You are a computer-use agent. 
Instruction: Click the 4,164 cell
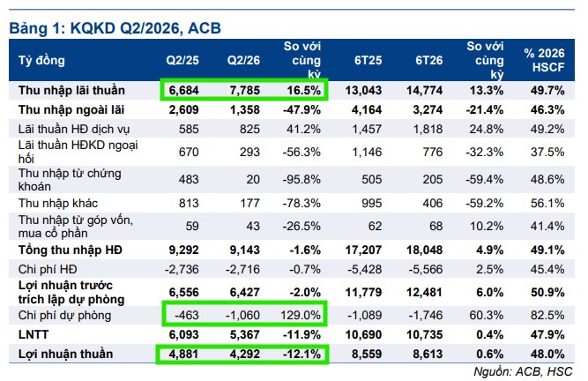(367, 110)
